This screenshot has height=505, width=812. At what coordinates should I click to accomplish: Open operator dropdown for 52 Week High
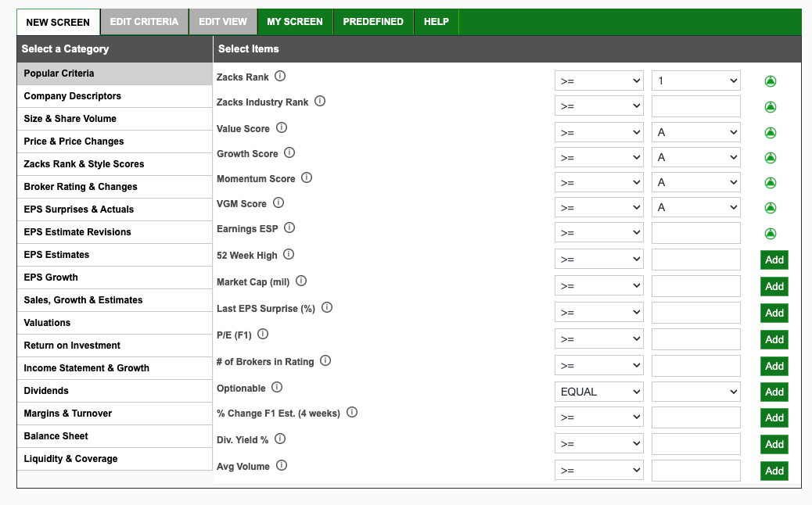click(598, 260)
